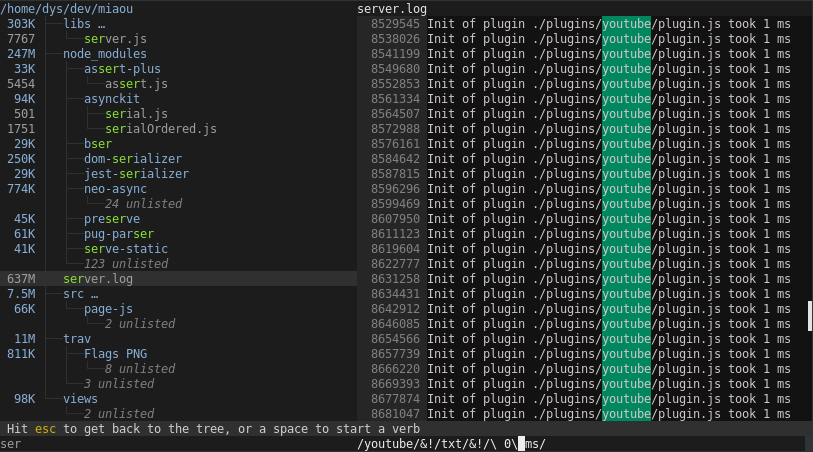
Task: Click the tree filter input showing 'ser'
Action: pos(178,444)
